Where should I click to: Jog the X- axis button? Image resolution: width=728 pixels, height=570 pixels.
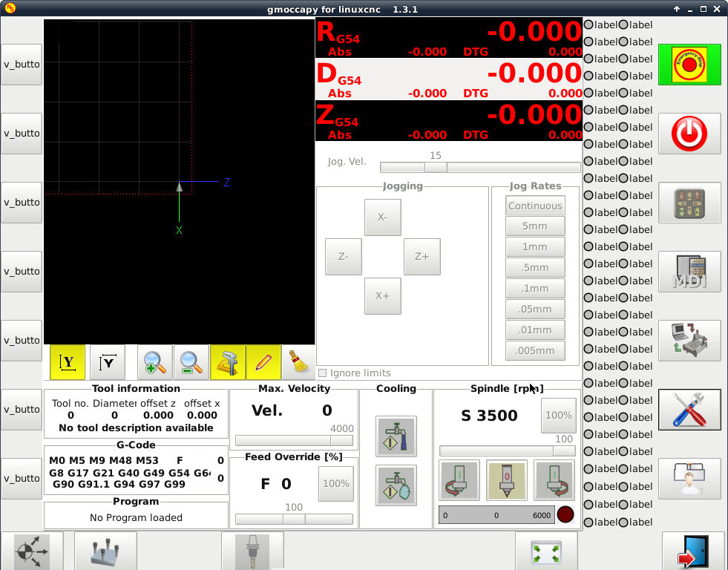383,217
